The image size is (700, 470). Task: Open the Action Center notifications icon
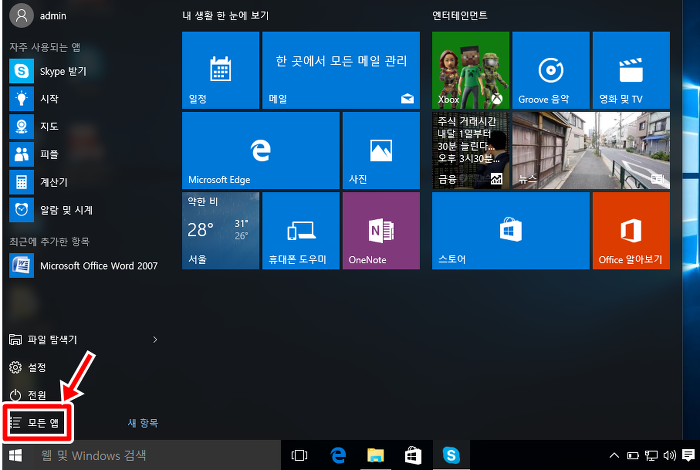tap(688, 455)
